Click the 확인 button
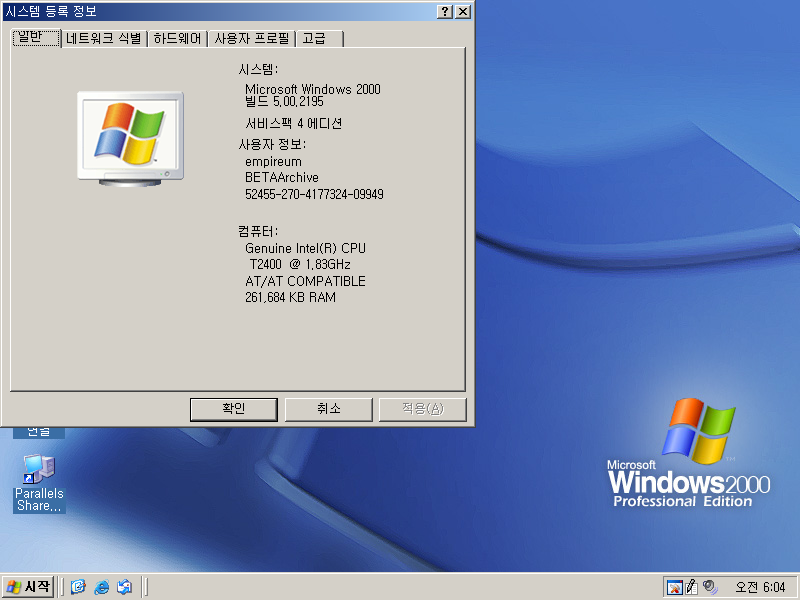This screenshot has height=600, width=800. point(234,409)
